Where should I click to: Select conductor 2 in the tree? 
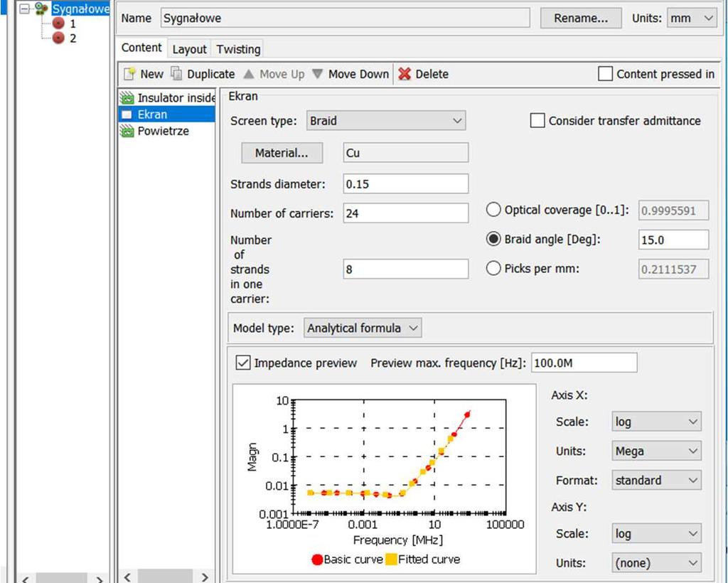[73, 38]
